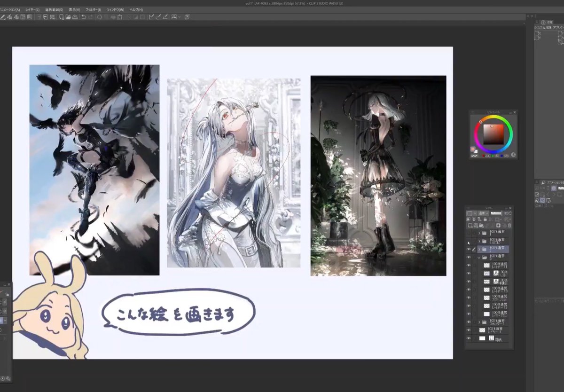Create a new raster layer

(470, 225)
